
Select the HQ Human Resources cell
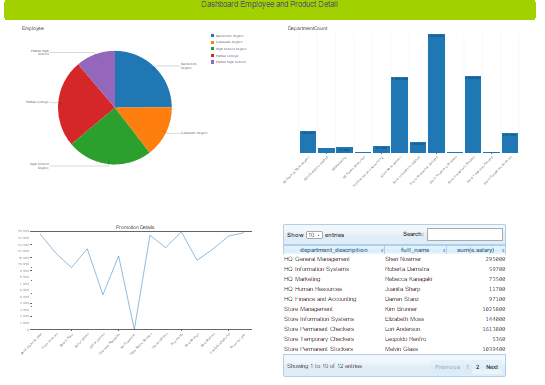coord(313,289)
